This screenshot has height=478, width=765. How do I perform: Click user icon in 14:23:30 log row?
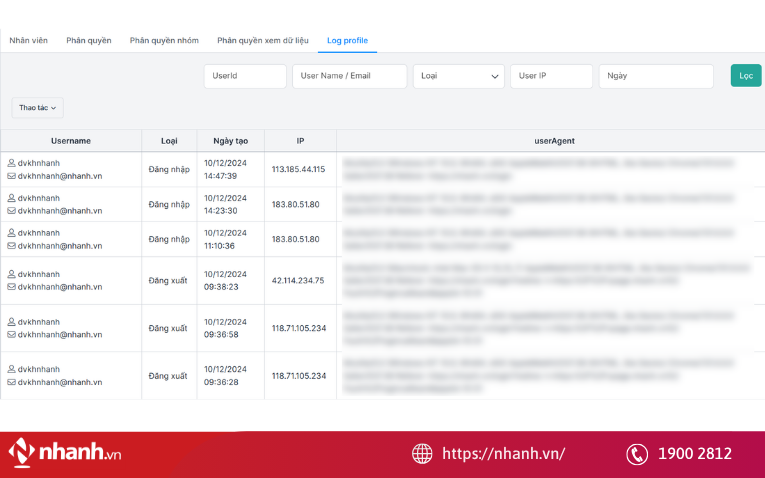pyautogui.click(x=11, y=198)
